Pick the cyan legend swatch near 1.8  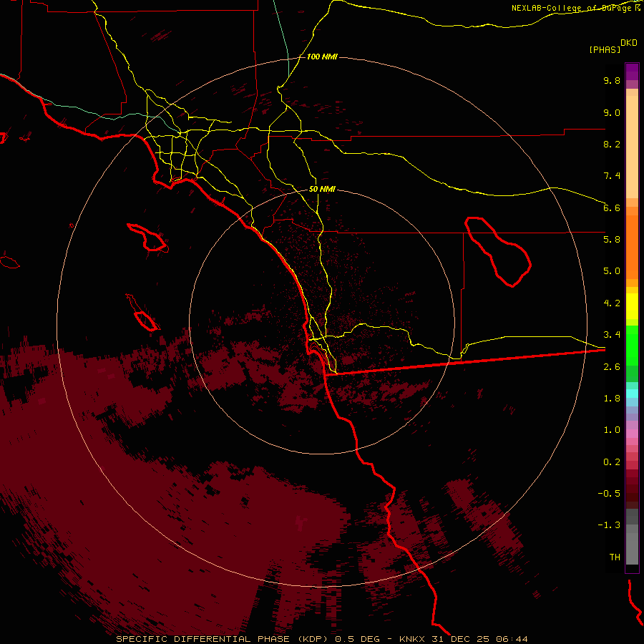click(x=632, y=394)
